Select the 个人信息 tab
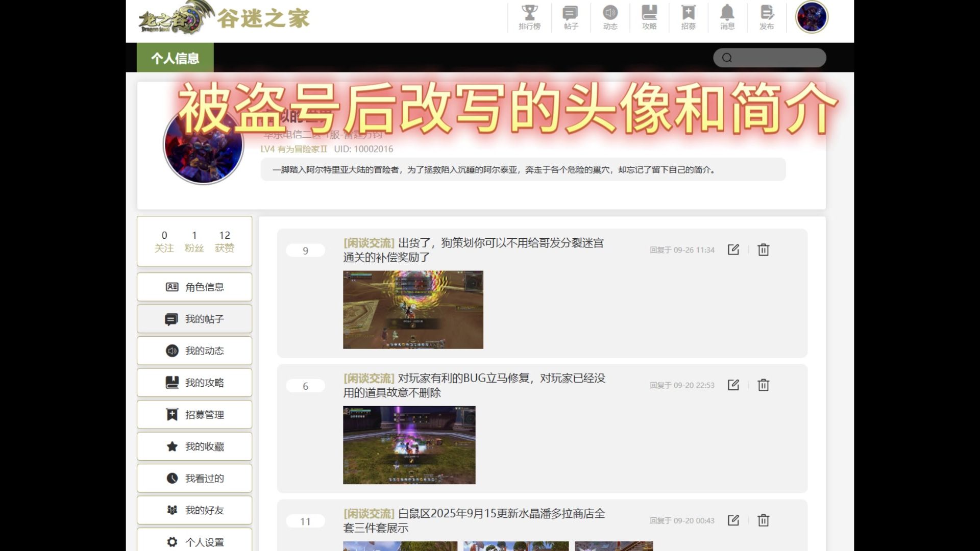 [175, 58]
